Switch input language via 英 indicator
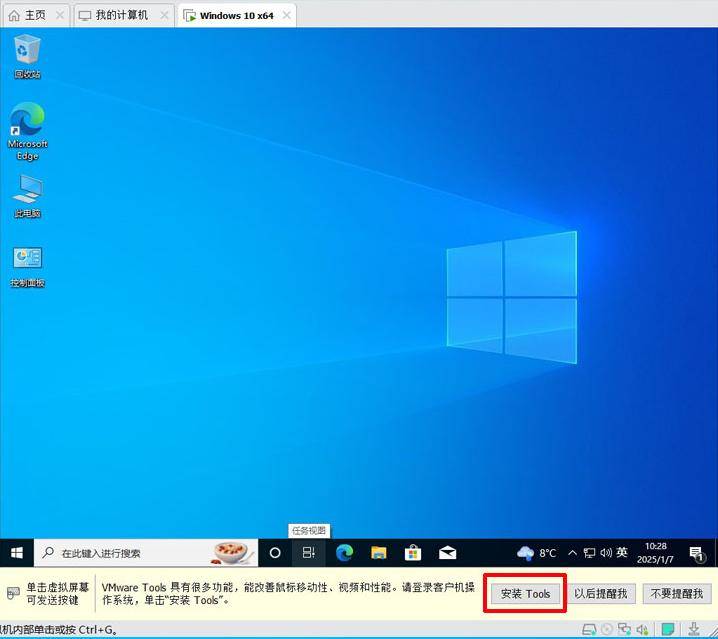This screenshot has width=718, height=639. coord(621,553)
